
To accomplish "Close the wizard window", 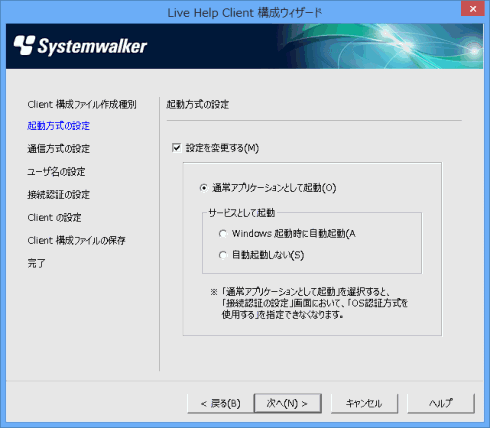I will click(x=472, y=9).
